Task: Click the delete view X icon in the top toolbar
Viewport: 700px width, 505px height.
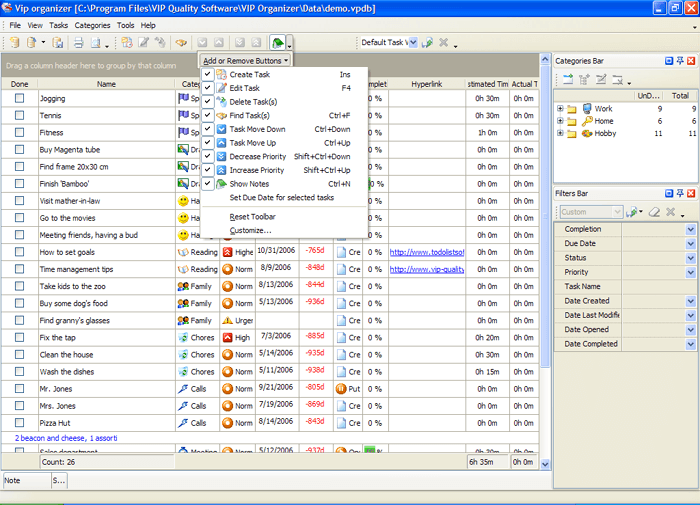Action: click(x=443, y=42)
